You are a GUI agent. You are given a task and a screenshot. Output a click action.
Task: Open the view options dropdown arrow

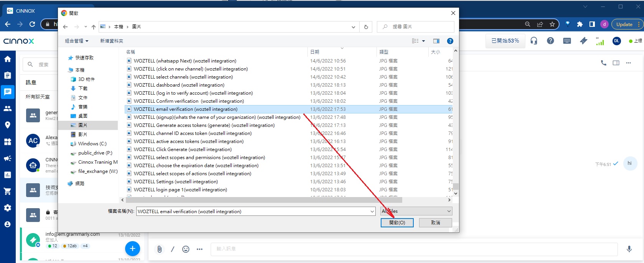tap(424, 41)
